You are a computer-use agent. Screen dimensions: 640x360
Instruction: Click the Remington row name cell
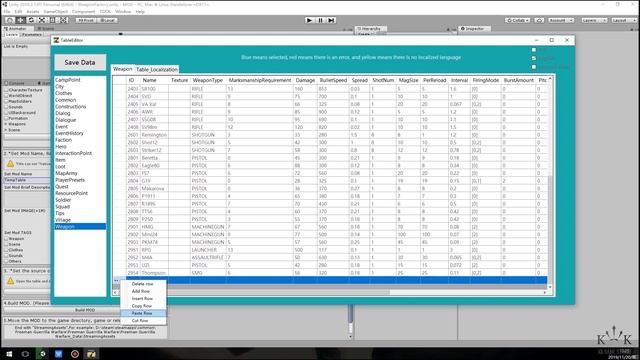pos(154,135)
